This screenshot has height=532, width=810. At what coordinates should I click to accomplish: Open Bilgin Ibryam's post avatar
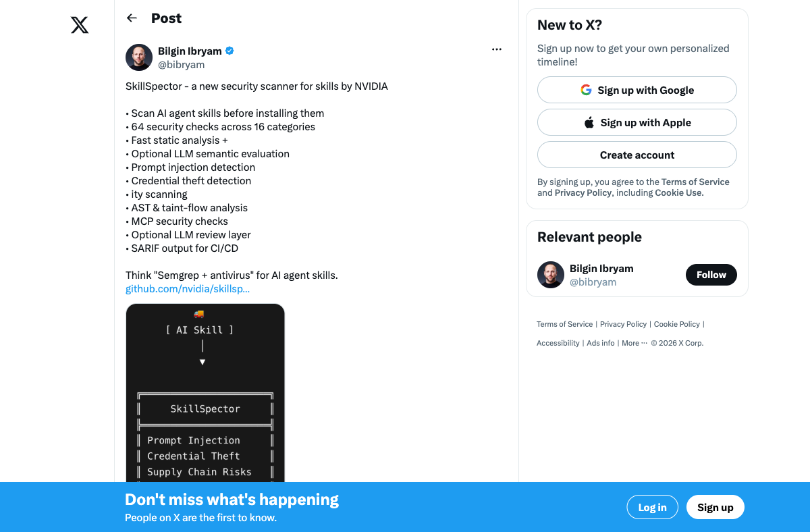(x=139, y=57)
